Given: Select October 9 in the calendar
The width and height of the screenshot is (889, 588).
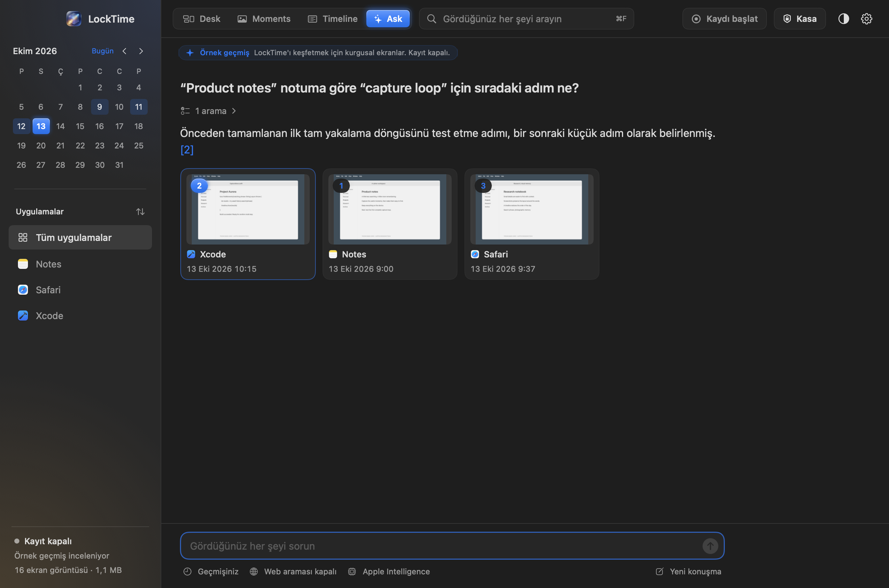Looking at the screenshot, I should (99, 107).
